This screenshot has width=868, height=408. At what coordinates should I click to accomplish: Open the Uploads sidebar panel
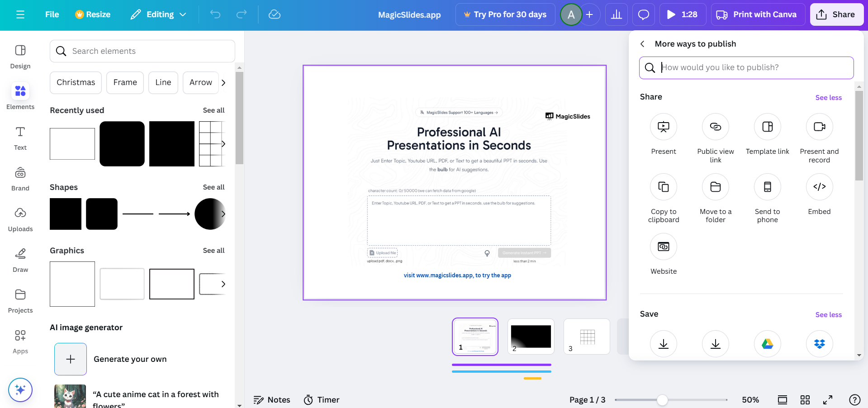pos(20,219)
